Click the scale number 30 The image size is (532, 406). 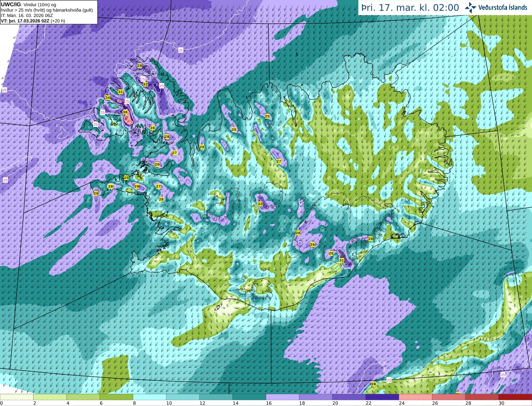coord(501,403)
